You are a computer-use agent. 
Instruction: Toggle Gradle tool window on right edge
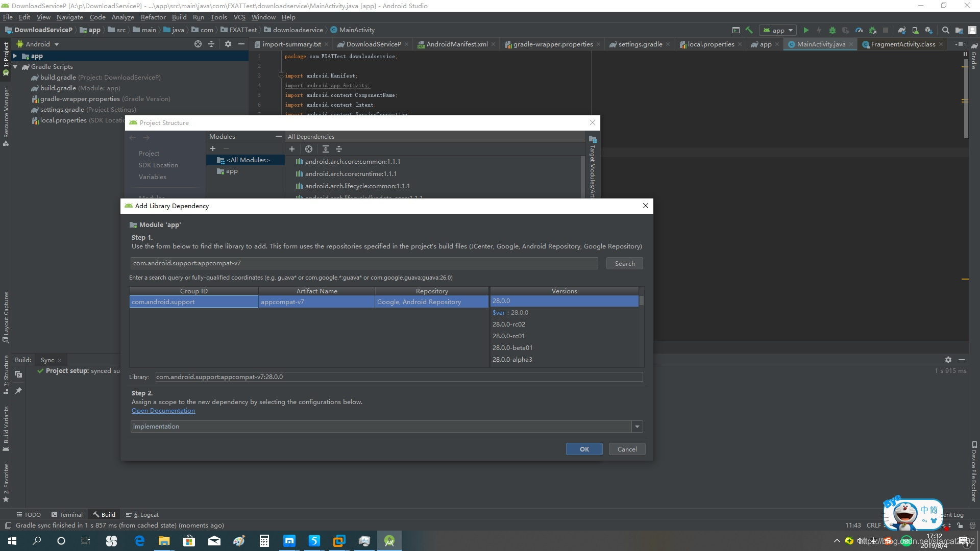click(974, 56)
